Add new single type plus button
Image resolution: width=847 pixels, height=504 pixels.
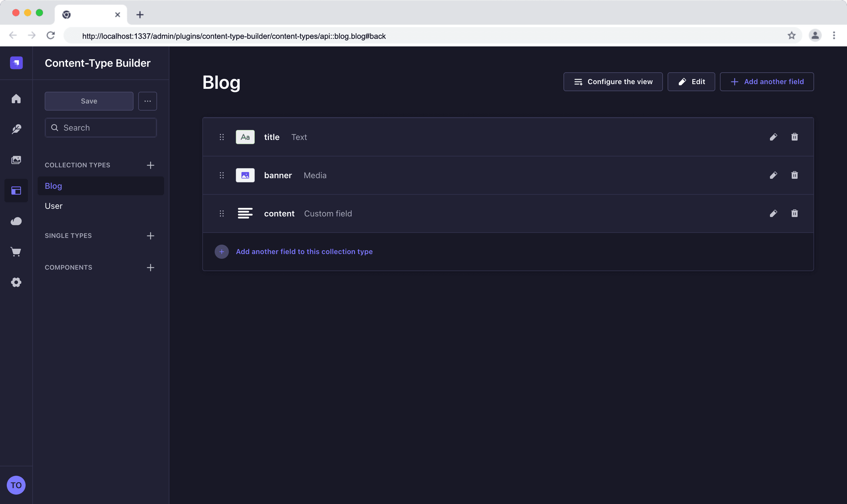point(151,236)
